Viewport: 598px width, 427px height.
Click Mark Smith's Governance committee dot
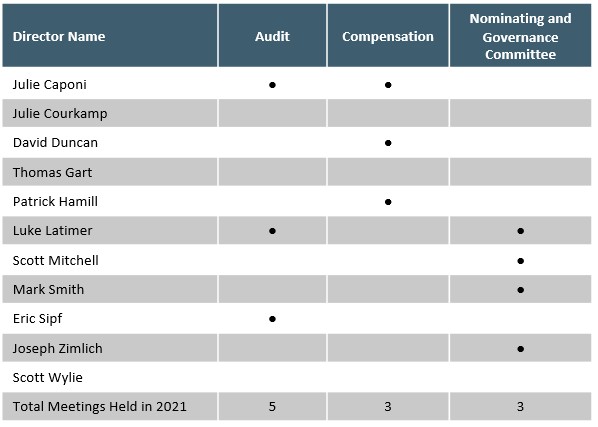tap(521, 290)
